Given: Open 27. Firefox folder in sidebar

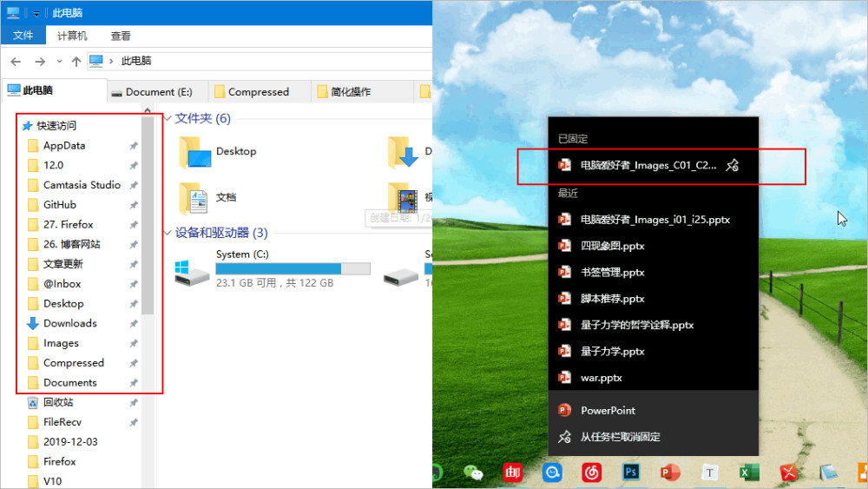Looking at the screenshot, I should click(68, 224).
